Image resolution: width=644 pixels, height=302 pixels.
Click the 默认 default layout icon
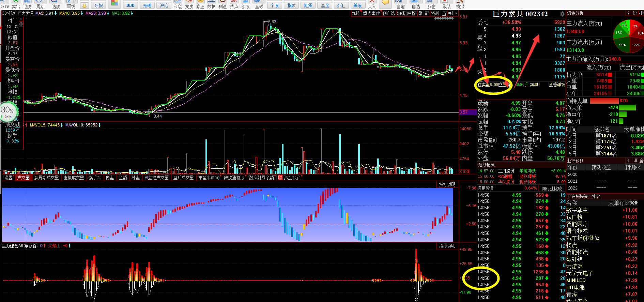point(447,4)
